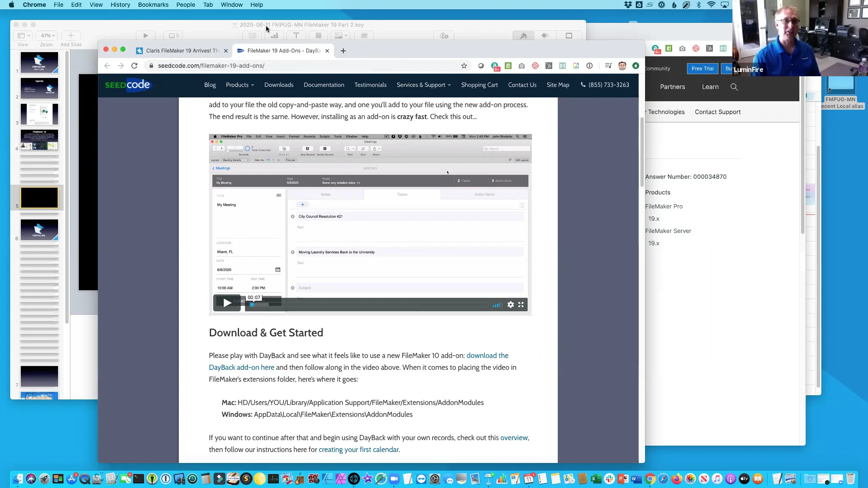
Task: Click Partners in the background window
Action: [672, 87]
